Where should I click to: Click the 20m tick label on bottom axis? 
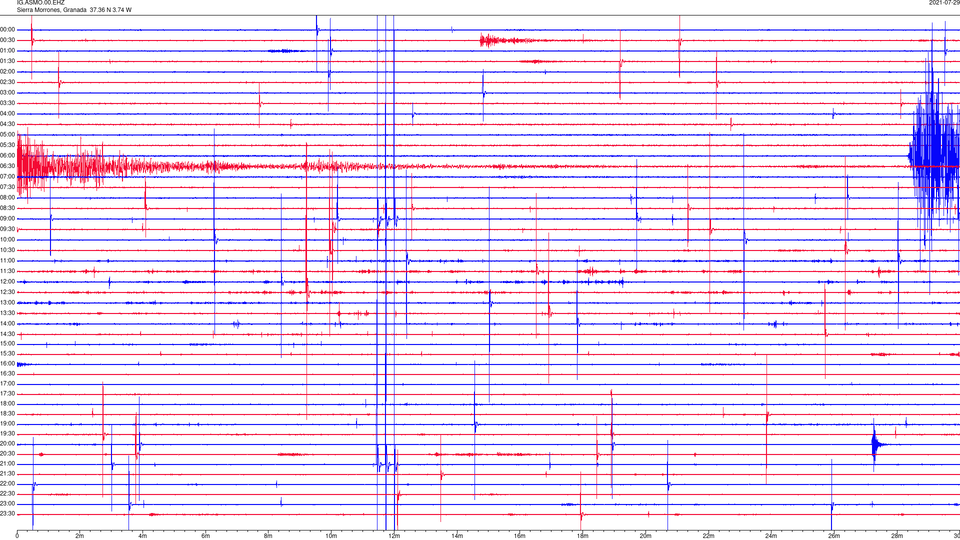point(645,536)
